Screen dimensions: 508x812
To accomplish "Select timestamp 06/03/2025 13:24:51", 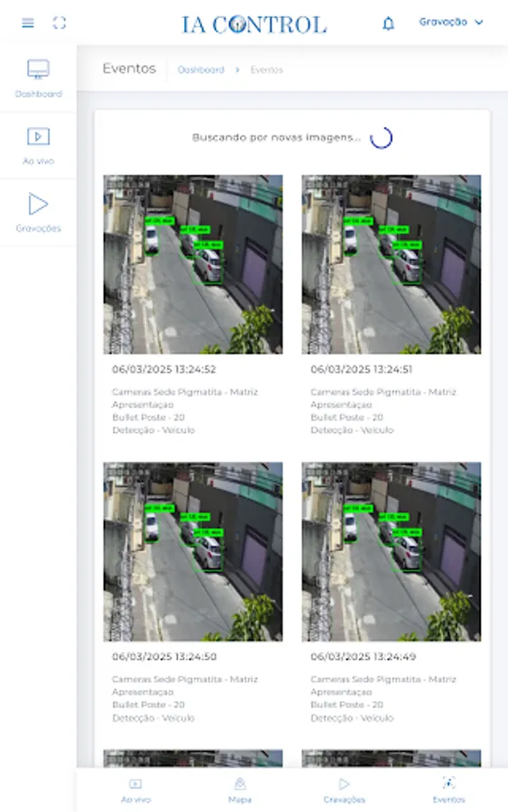I will (x=362, y=369).
